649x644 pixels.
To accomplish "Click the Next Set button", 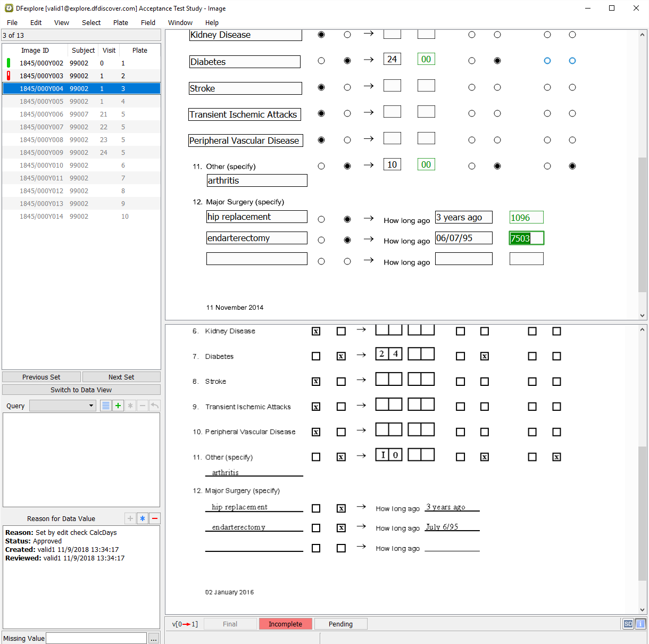I will tap(121, 377).
